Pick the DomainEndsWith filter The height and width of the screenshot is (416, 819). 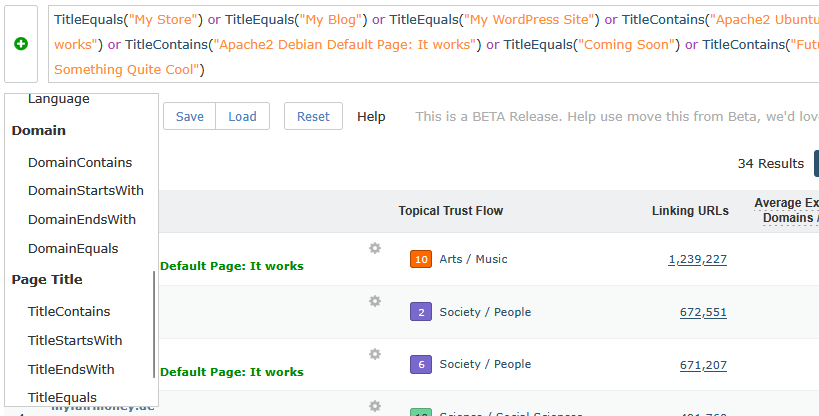[x=82, y=220]
